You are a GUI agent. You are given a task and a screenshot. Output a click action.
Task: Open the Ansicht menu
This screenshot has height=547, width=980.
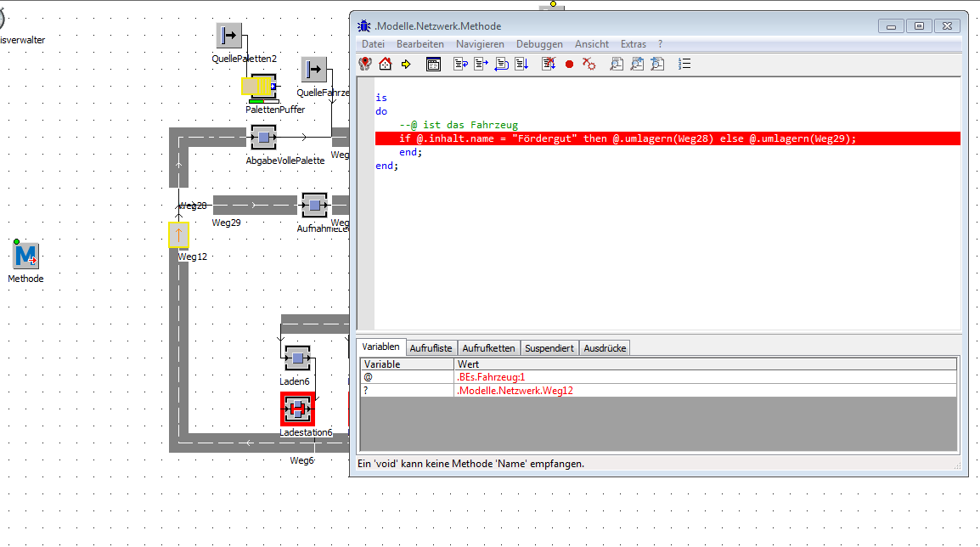[x=592, y=44]
